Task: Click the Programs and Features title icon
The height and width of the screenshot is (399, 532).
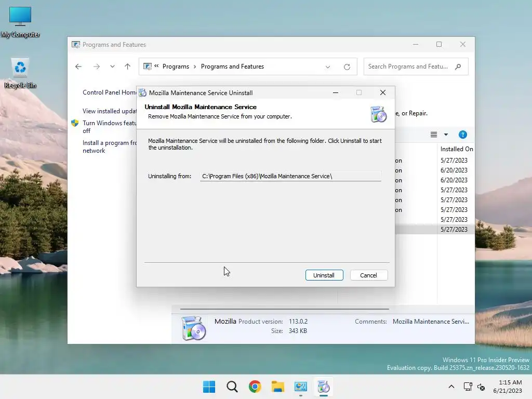Action: pyautogui.click(x=76, y=45)
